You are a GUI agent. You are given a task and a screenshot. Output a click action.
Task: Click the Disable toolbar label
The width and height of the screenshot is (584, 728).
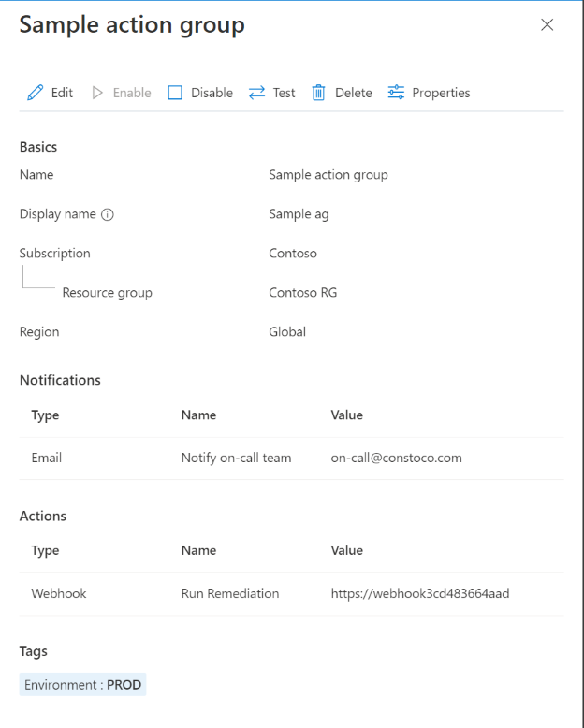tap(212, 93)
